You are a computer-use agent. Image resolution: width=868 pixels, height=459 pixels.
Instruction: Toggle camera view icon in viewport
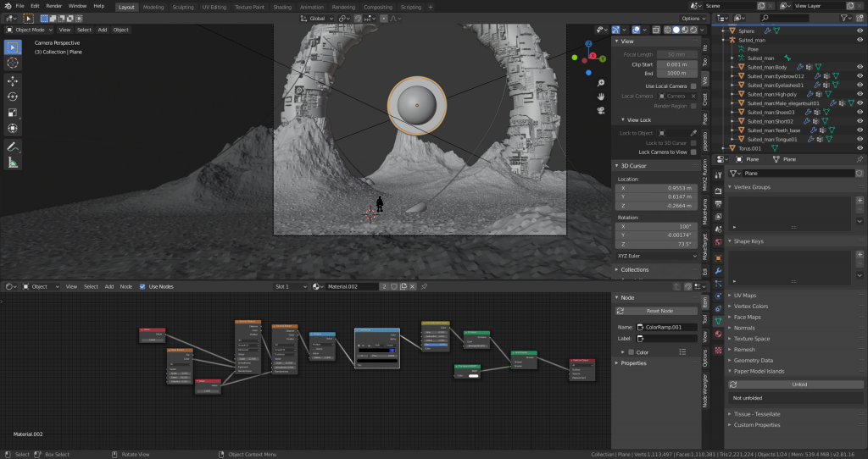tap(601, 111)
